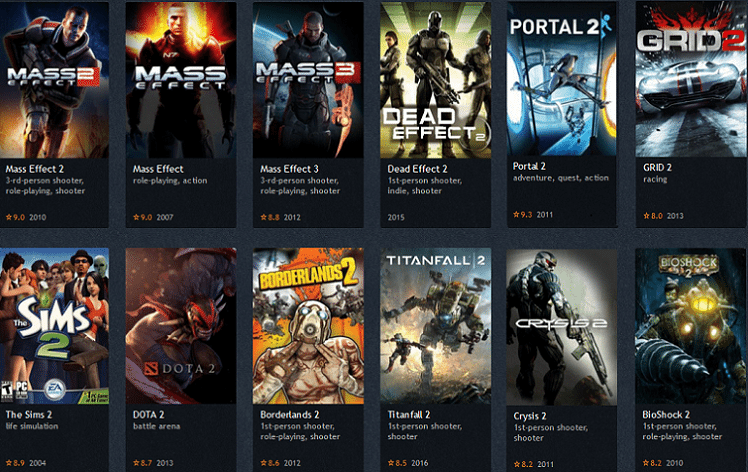Open the Mass Effect 3 cover art
This screenshot has height=472, width=748.
tap(308, 79)
